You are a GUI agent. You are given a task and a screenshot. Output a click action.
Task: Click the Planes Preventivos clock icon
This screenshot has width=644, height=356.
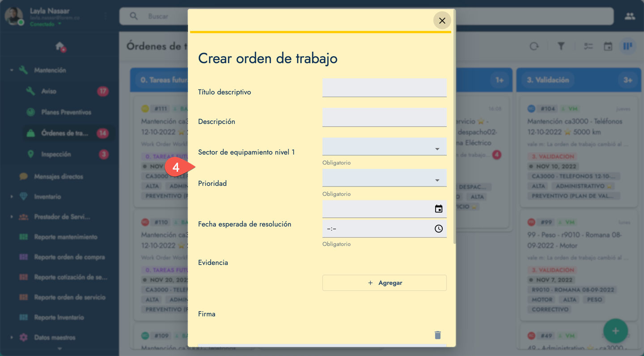coord(30,112)
